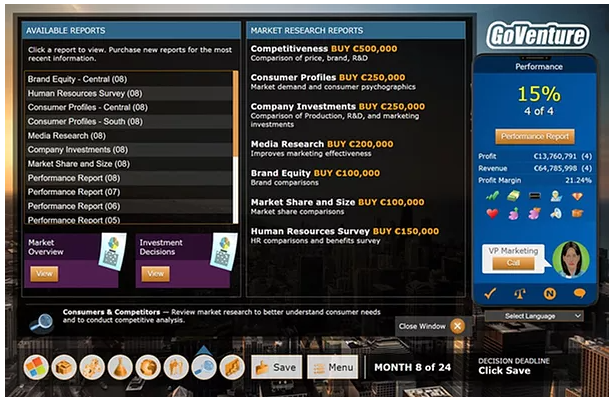Click the red heart icon on phone
The width and height of the screenshot is (613, 401).
(x=492, y=213)
